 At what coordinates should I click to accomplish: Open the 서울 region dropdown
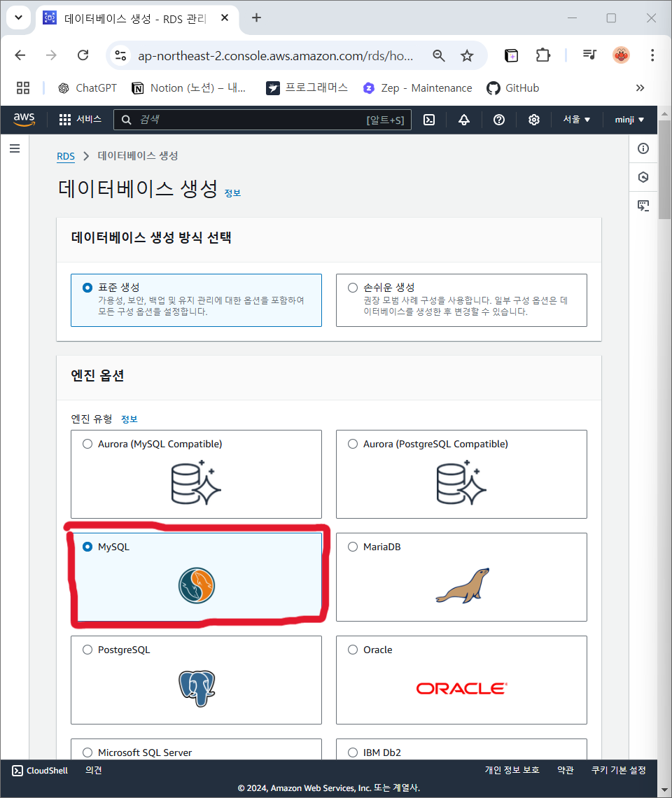[576, 120]
